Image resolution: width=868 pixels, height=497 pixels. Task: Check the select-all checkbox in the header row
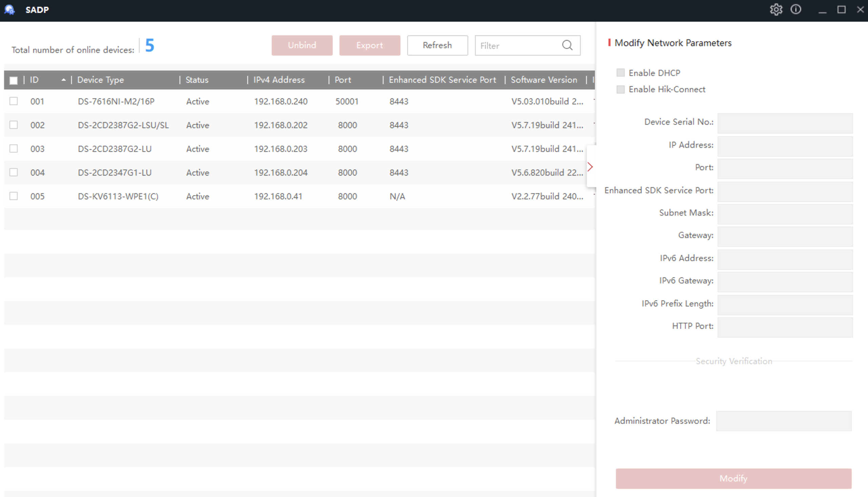(14, 80)
